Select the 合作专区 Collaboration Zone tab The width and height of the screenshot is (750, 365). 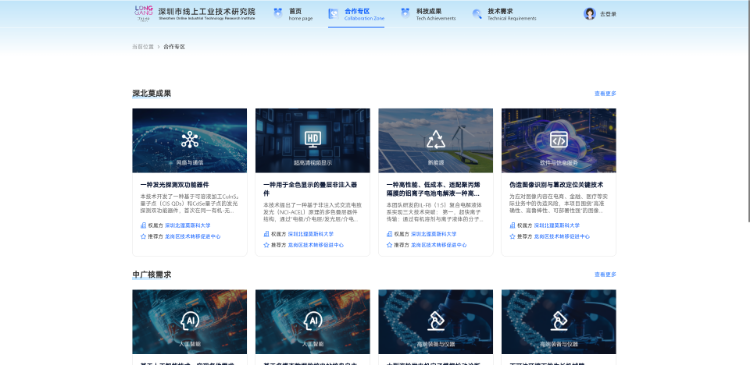point(356,14)
